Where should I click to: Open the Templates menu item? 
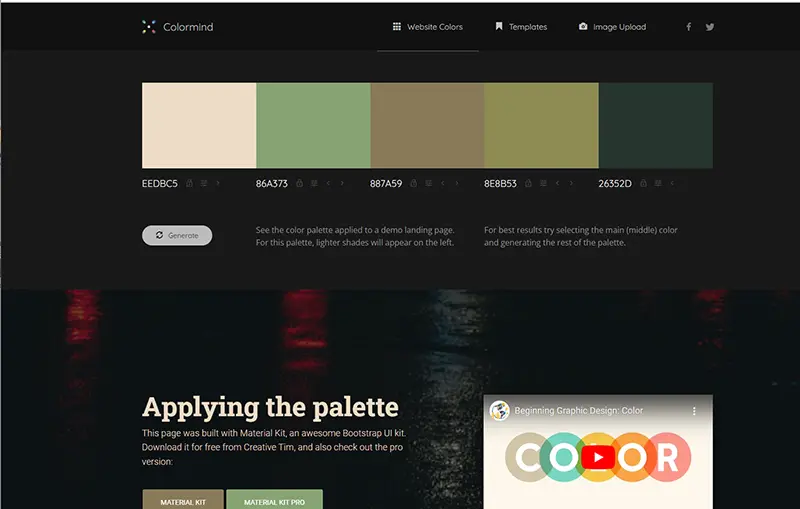point(521,27)
